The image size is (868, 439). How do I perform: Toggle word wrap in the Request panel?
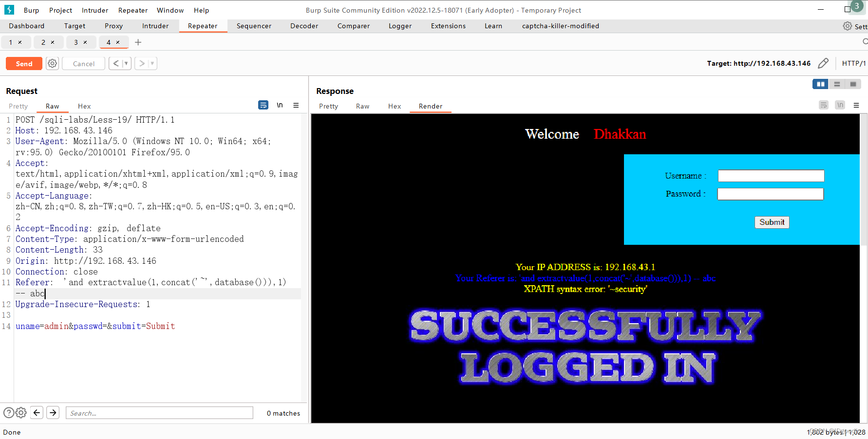coord(263,105)
